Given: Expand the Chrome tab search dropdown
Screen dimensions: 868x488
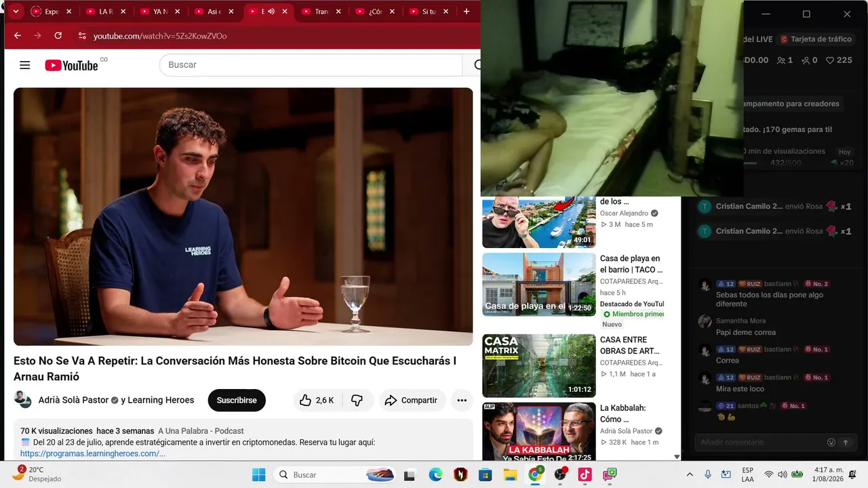Looking at the screenshot, I should click(16, 12).
